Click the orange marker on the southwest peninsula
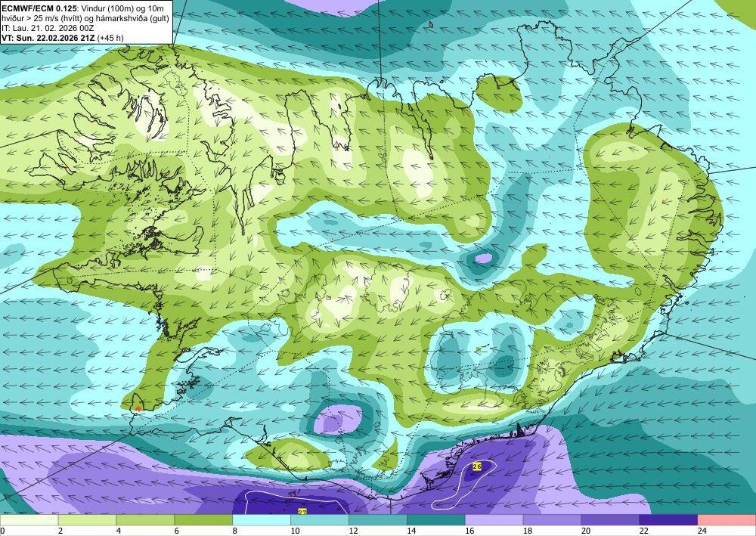The image size is (756, 536). (138, 409)
